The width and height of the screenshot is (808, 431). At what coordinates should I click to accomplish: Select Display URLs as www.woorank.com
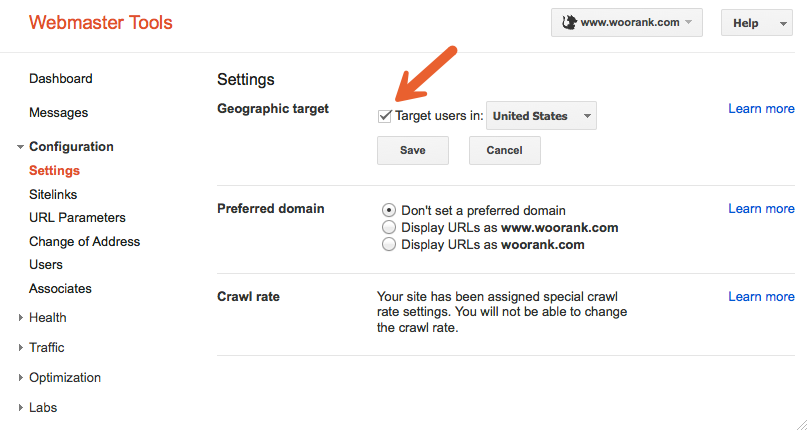coord(389,227)
